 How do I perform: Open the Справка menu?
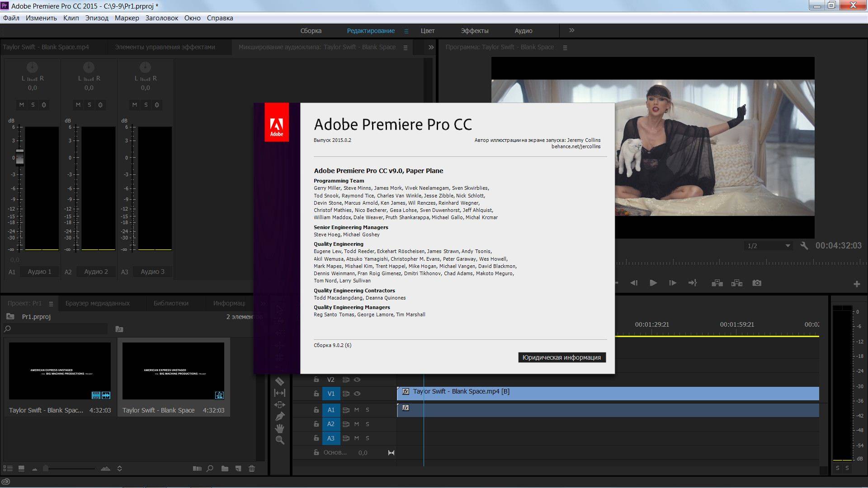pos(220,18)
